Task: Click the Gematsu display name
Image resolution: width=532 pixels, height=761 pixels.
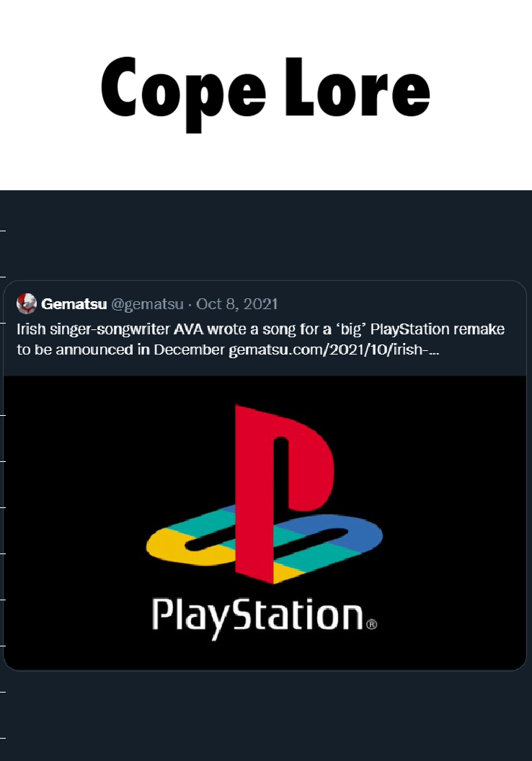Action: [74, 304]
